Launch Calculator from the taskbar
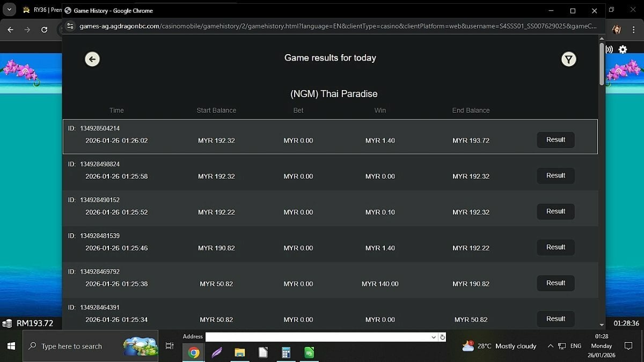 pos(286,352)
